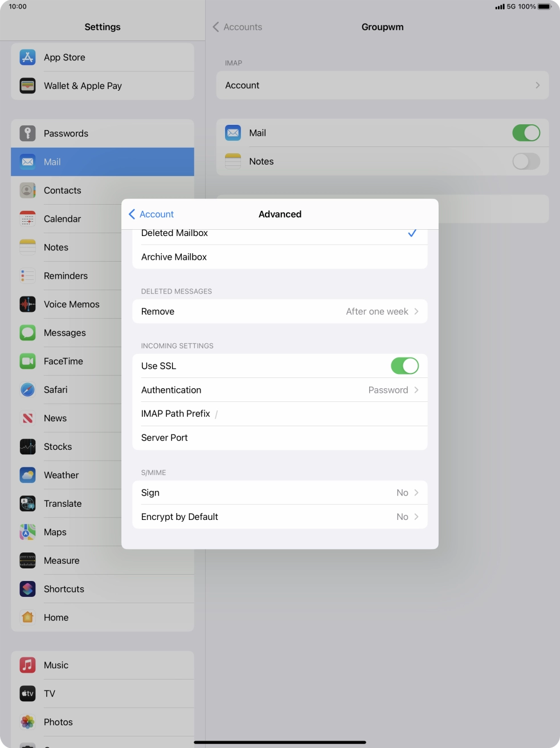
Task: Open Remove After one week options
Action: [x=279, y=311]
